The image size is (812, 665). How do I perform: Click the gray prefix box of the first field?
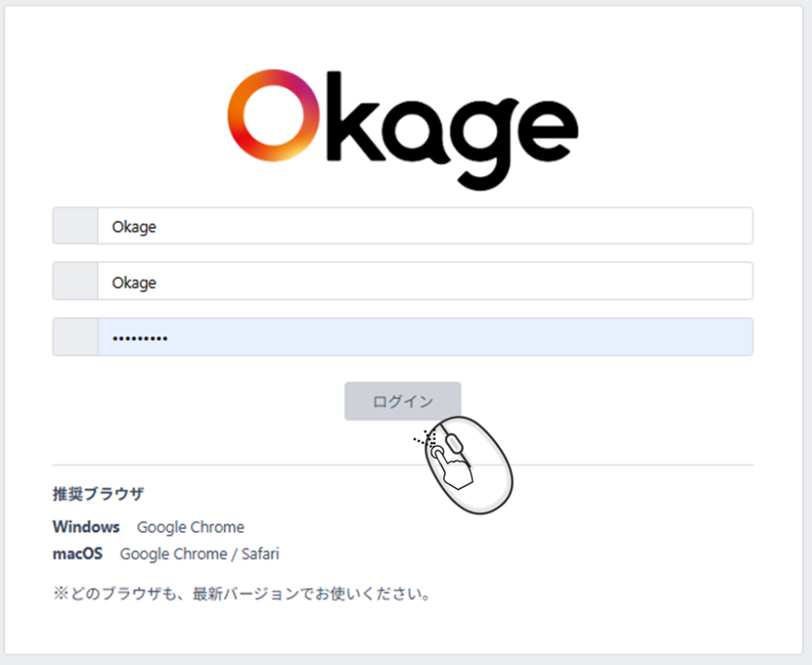75,226
